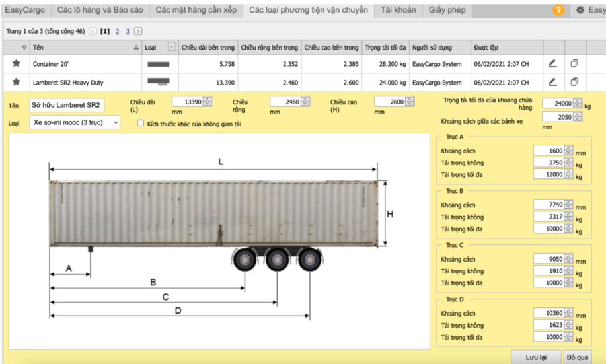This screenshot has height=364, width=606.
Task: Open the Loại column filter dropdown
Action: click(172, 47)
